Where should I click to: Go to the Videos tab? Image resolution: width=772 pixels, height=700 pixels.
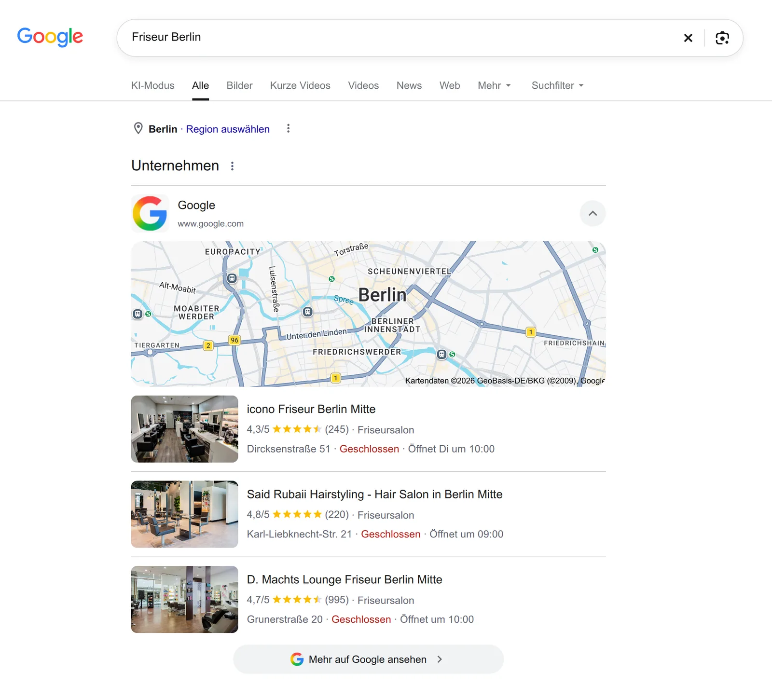pos(363,85)
